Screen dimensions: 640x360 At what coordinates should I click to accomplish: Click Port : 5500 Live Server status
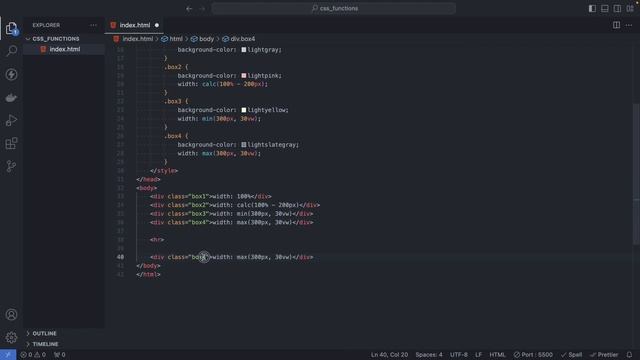[x=533, y=355]
